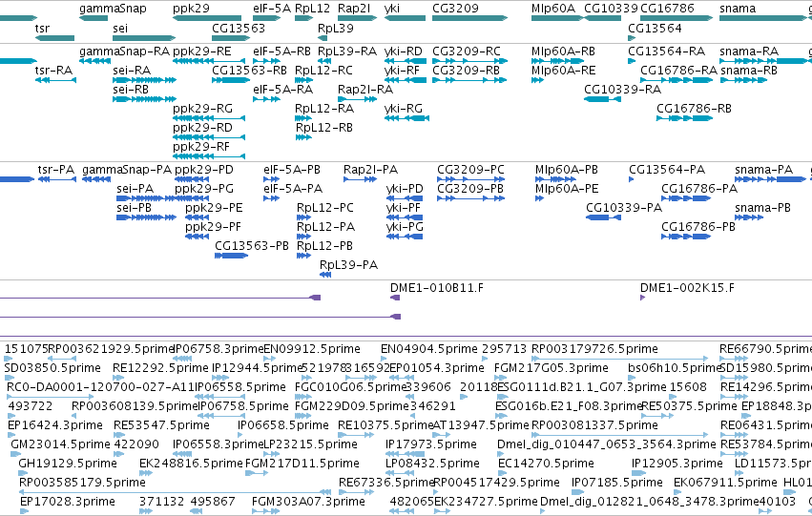812x516 pixels.
Task: Click the ppk29-RF transcript label
Action: pos(201,147)
